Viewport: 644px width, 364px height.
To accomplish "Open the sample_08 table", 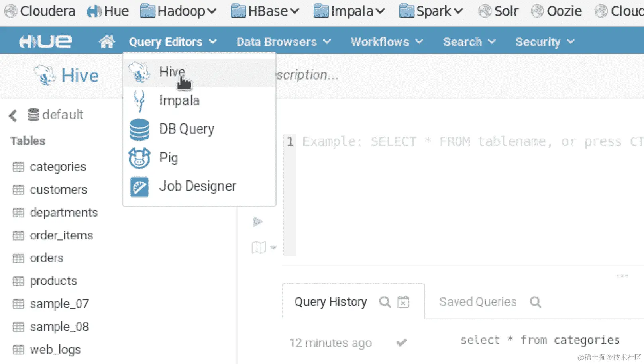I will (59, 327).
